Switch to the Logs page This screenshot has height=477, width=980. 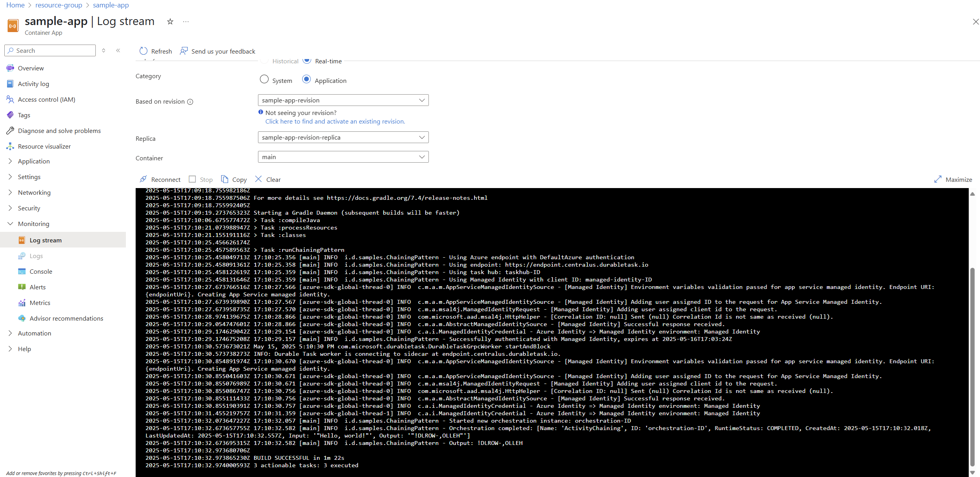(36, 256)
